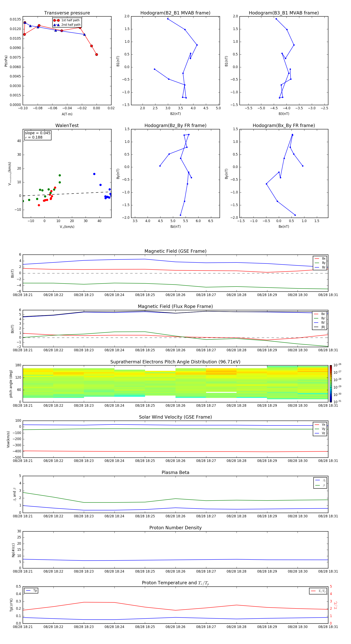Click Vz in the solar wind legend
The image size is (351, 644).
click(320, 433)
